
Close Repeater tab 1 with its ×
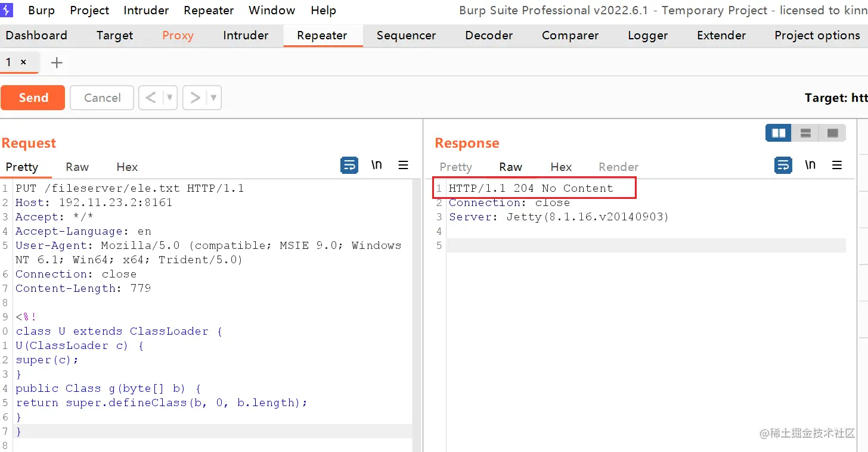23,62
